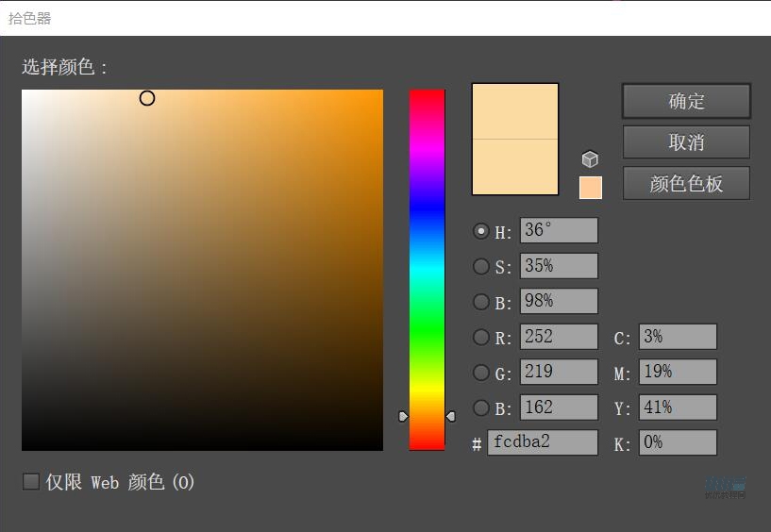Select the blue B radio button

click(x=481, y=407)
